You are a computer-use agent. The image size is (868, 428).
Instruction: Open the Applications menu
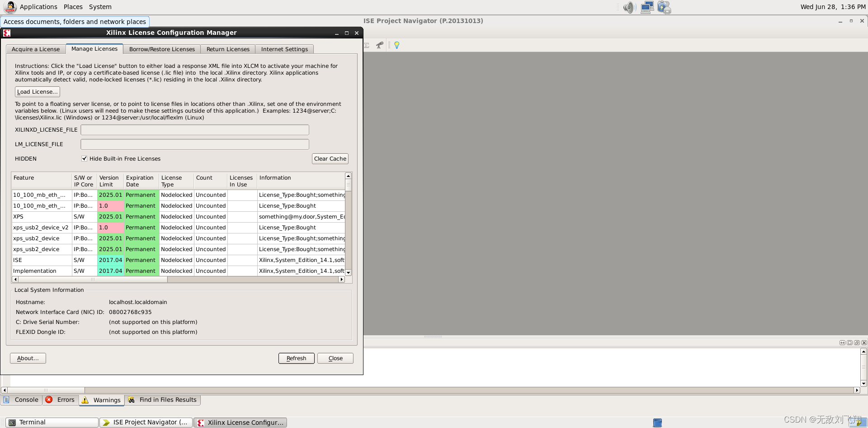coord(38,7)
